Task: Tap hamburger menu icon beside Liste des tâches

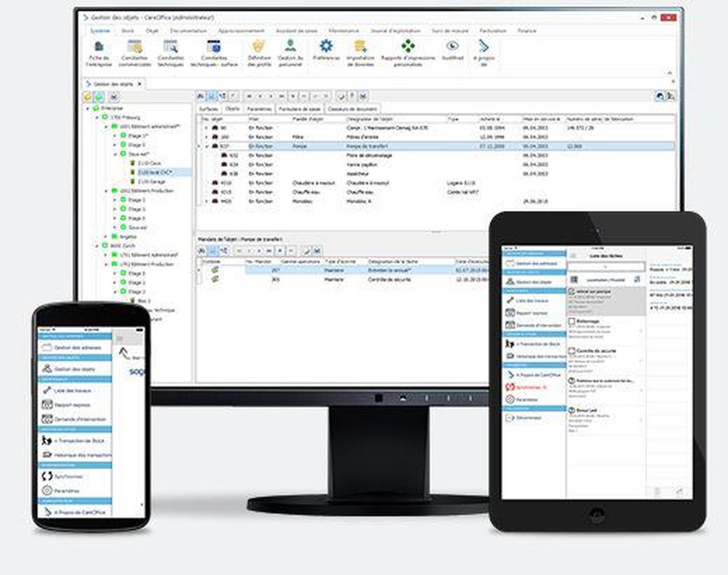Action: [x=574, y=255]
